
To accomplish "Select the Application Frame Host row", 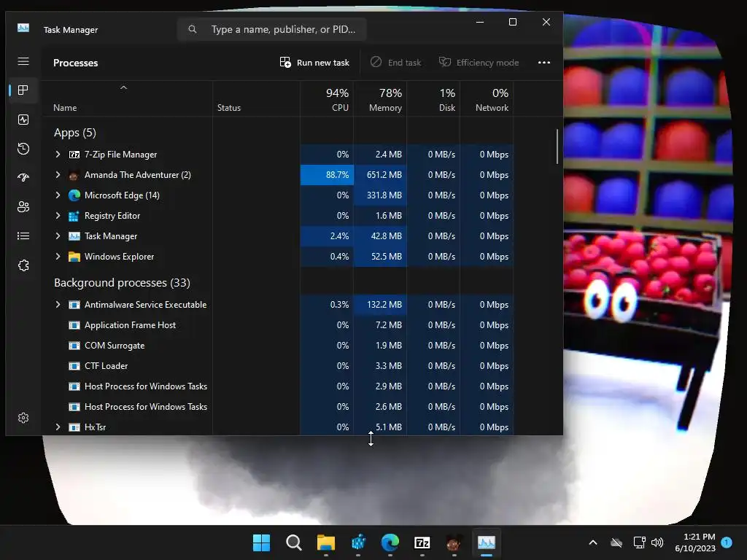I will [277, 325].
